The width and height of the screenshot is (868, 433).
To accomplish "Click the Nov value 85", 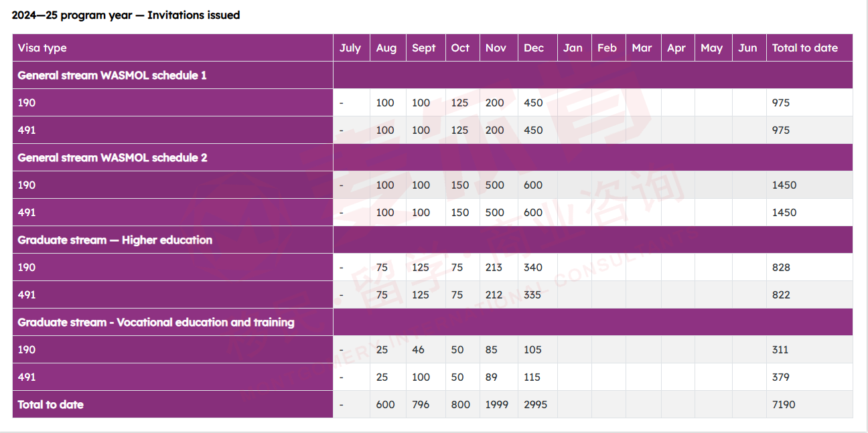I will 492,350.
